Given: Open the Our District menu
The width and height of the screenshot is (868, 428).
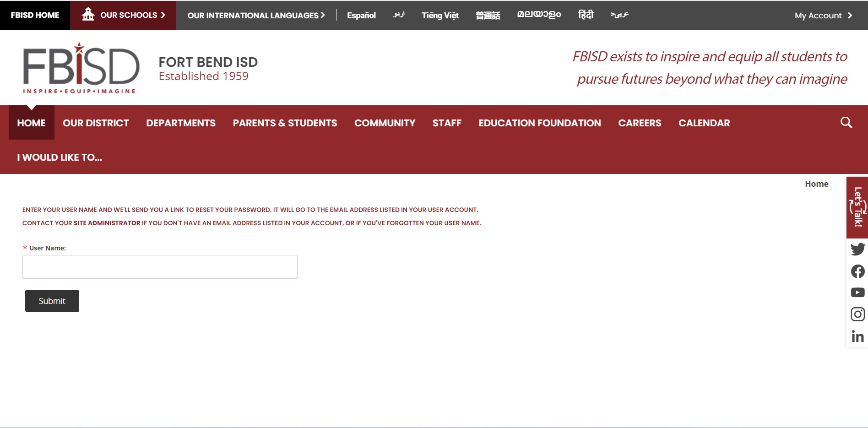Looking at the screenshot, I should click(96, 123).
